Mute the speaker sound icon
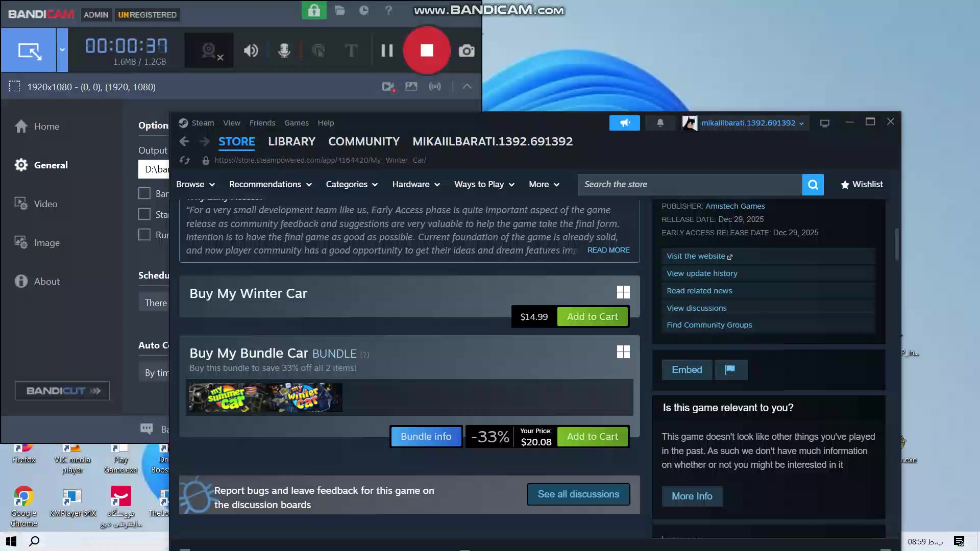 pos(251,51)
